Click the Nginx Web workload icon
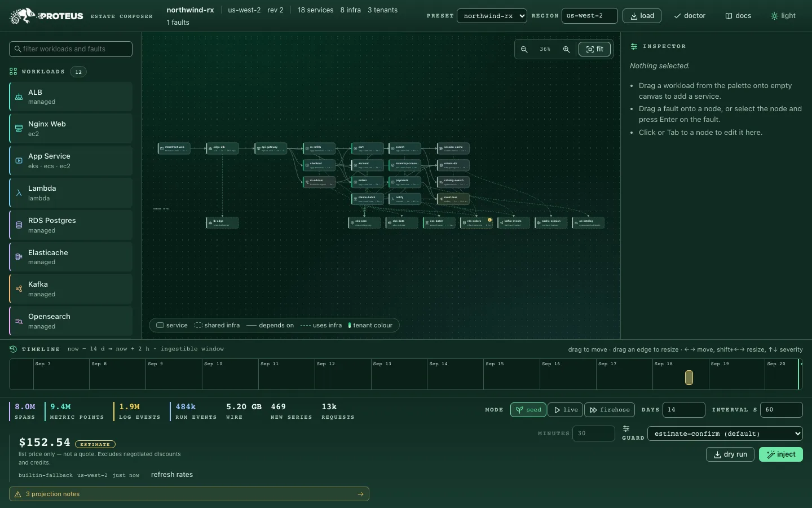 pyautogui.click(x=19, y=128)
